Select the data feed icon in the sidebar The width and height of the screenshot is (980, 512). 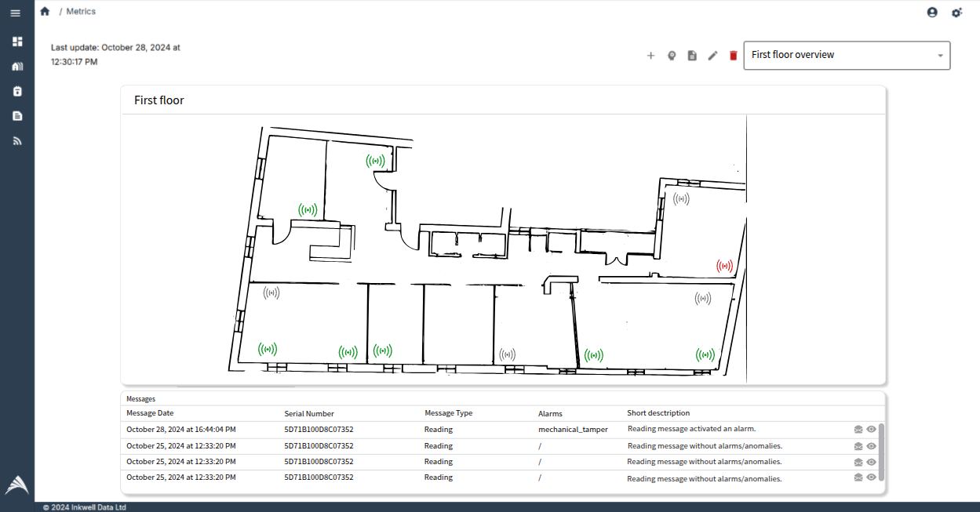(x=16, y=140)
